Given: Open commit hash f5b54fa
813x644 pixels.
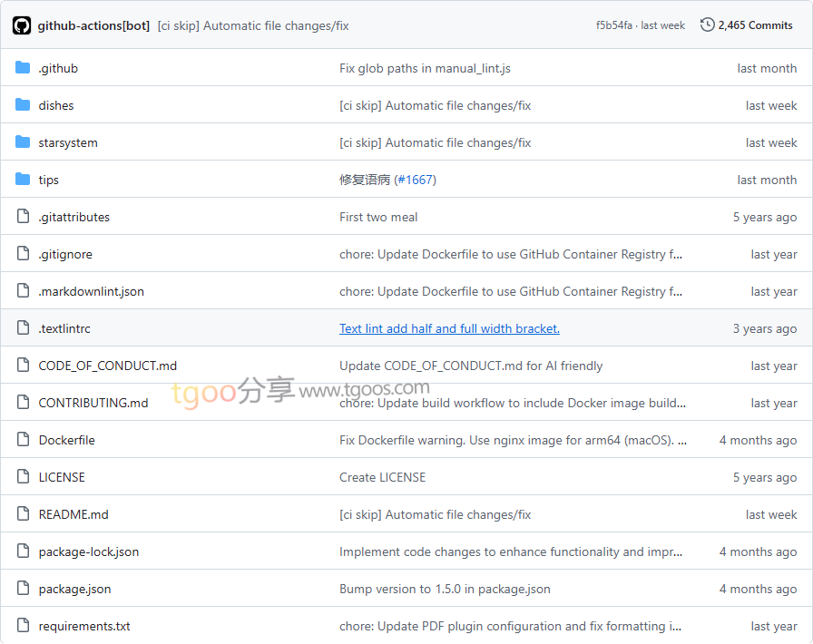Looking at the screenshot, I should (x=613, y=25).
